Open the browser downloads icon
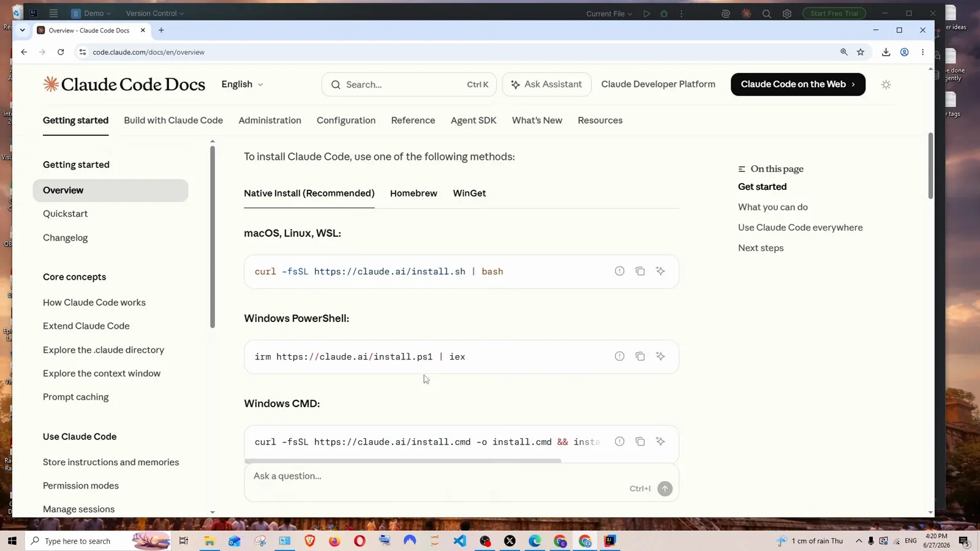The width and height of the screenshot is (980, 551). pos(886,52)
